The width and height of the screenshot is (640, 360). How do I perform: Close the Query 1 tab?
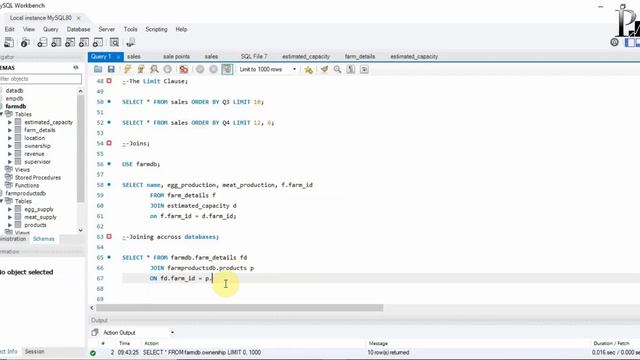pyautogui.click(x=118, y=57)
